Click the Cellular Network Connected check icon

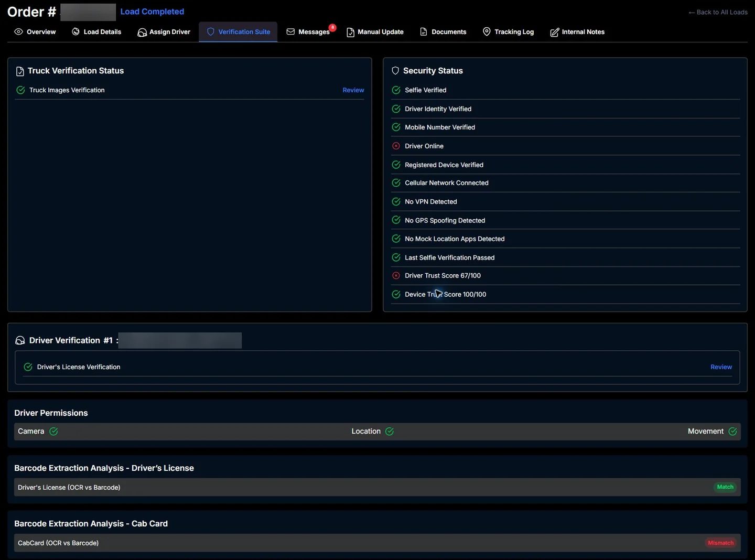coord(396,183)
